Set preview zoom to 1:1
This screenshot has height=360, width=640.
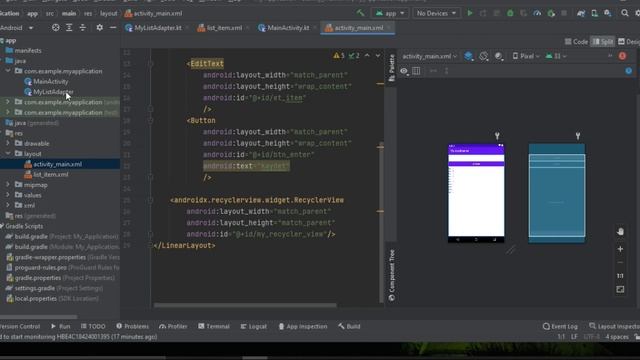click(x=620, y=276)
